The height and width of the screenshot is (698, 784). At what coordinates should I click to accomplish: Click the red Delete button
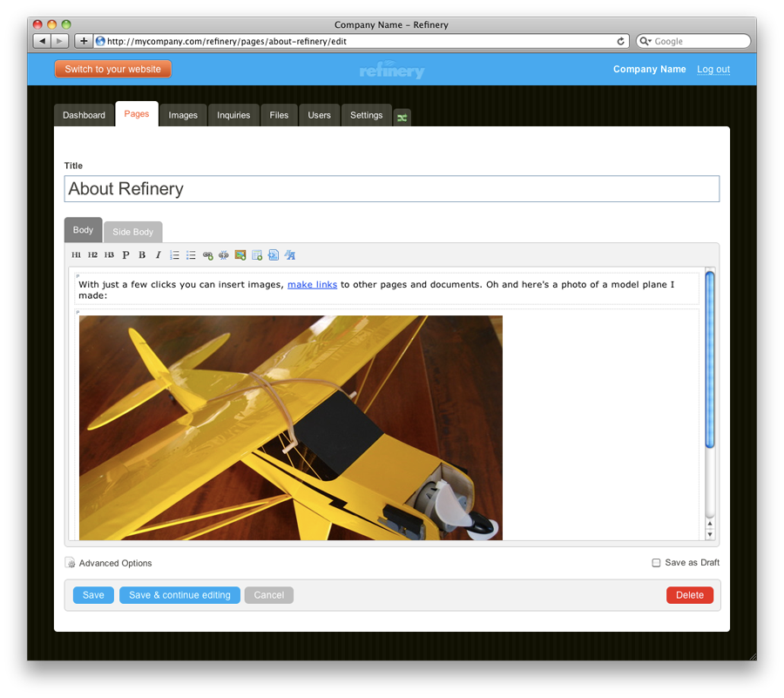[689, 595]
